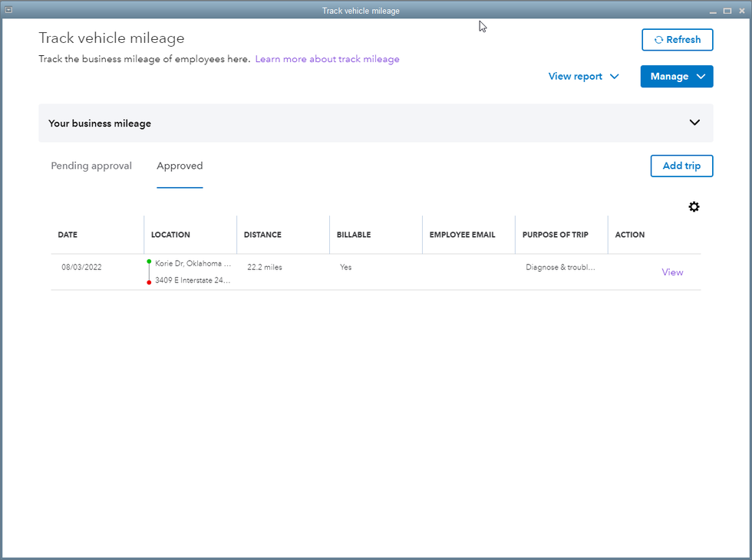Click the Add trip button
This screenshot has height=560, width=752.
click(681, 166)
